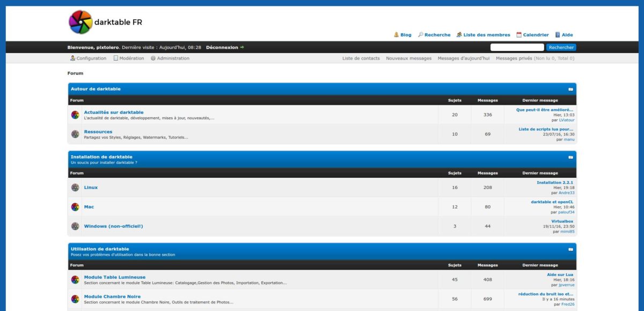Open Administration panel link
This screenshot has width=644, height=311.
click(x=173, y=58)
